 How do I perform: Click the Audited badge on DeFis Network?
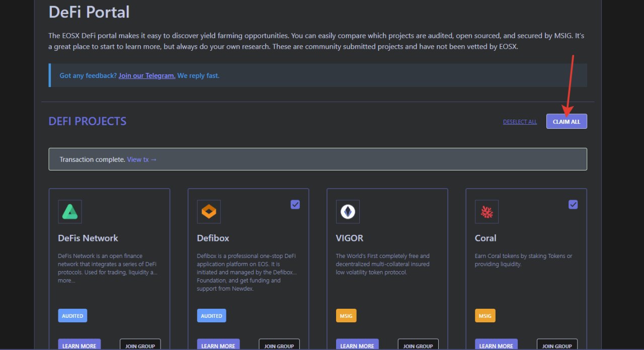(72, 316)
